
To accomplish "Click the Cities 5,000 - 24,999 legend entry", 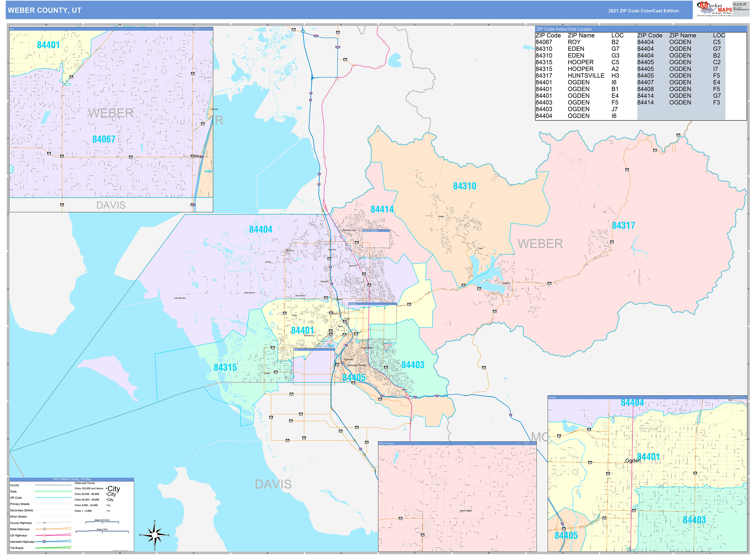I will 86,505.
